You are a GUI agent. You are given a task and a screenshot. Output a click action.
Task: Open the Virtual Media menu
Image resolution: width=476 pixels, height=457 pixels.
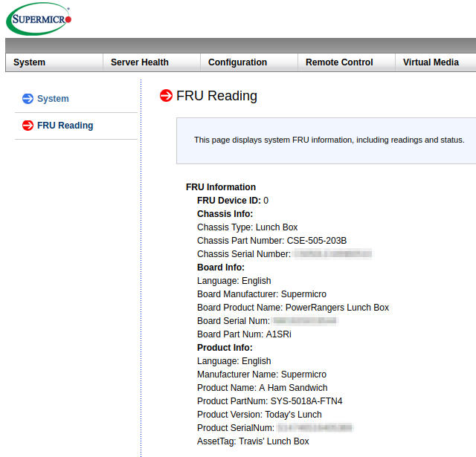[x=431, y=62]
